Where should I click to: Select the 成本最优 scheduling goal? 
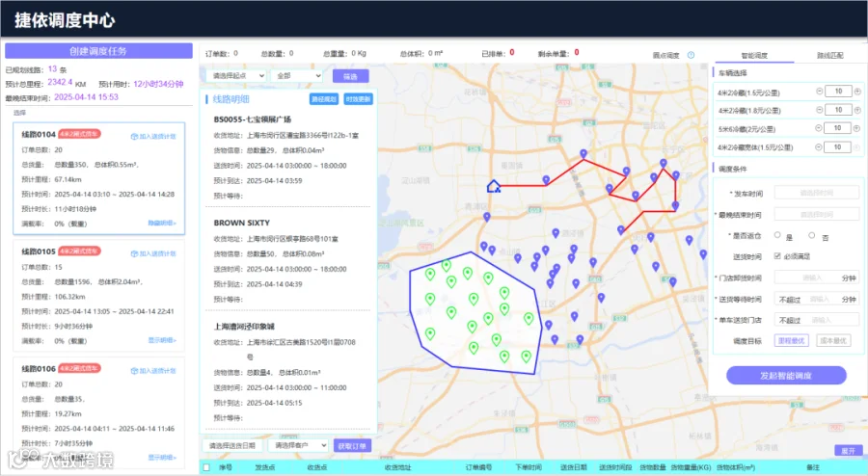point(833,340)
